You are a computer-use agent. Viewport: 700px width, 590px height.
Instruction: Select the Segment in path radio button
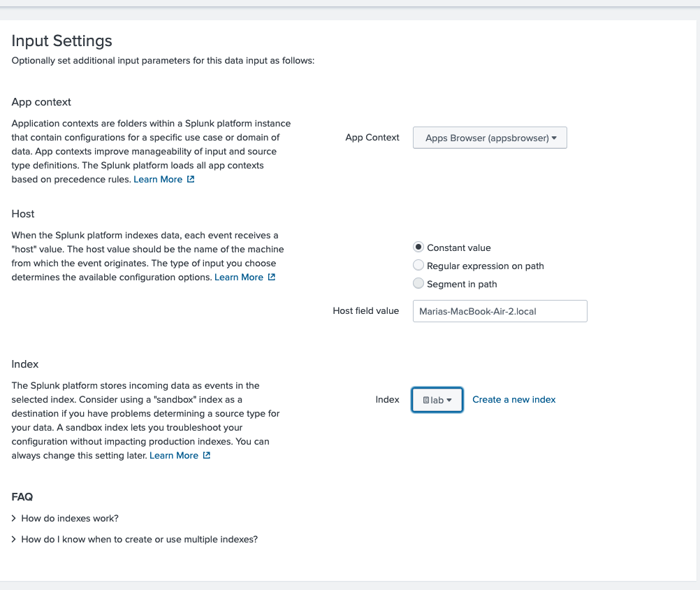[x=418, y=284]
